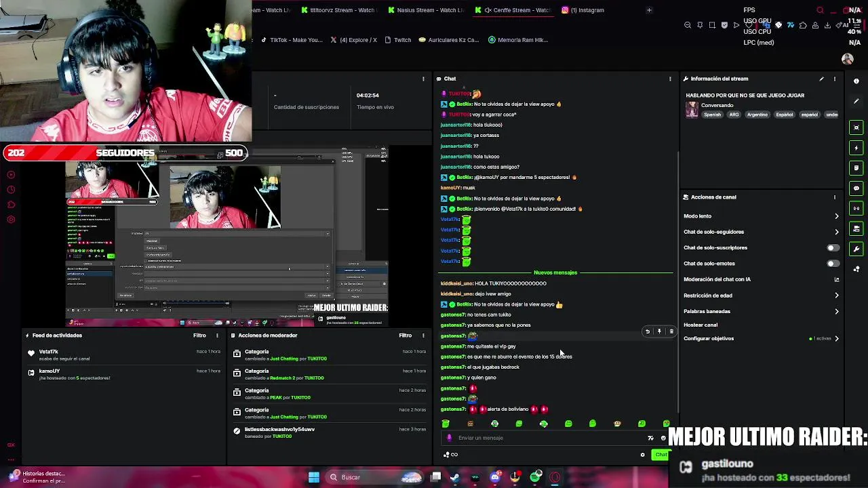The width and height of the screenshot is (868, 488).
Task: Click the translate icon in message box
Action: tap(650, 438)
